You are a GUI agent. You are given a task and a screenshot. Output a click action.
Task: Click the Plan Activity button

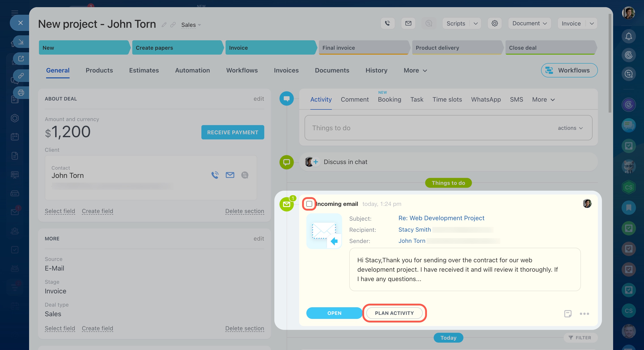tap(394, 313)
